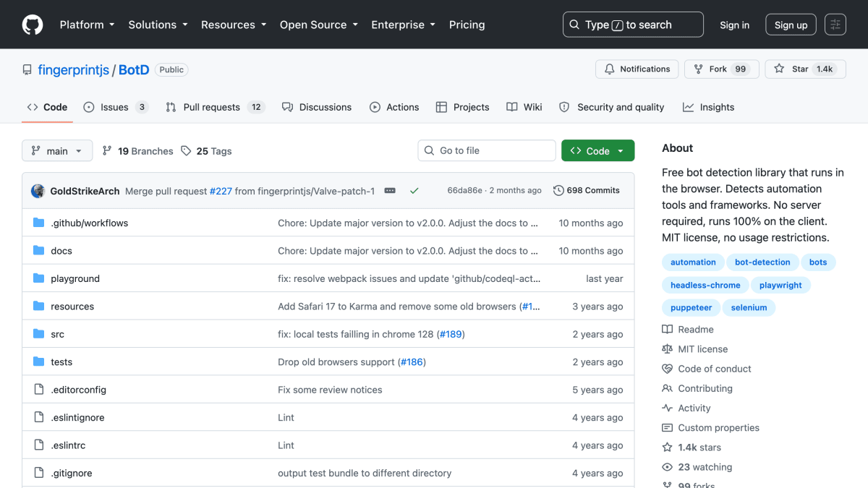Click the Pricing link
The width and height of the screenshot is (868, 488).
coord(467,25)
